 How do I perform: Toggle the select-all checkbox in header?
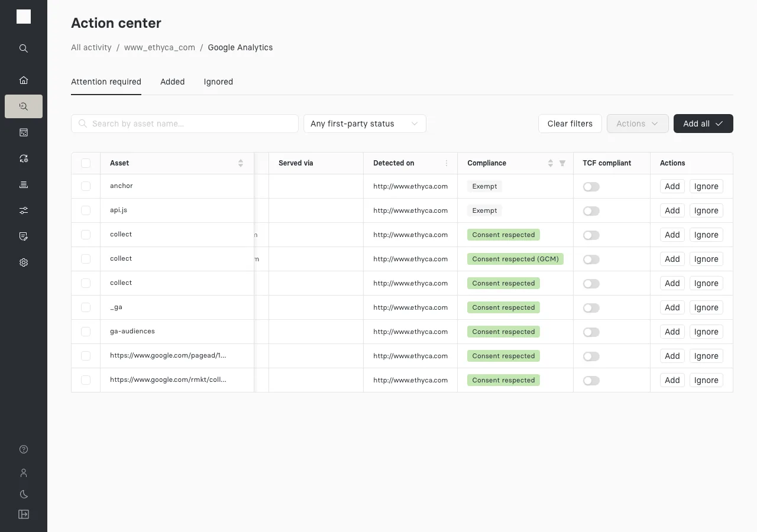[x=86, y=163]
